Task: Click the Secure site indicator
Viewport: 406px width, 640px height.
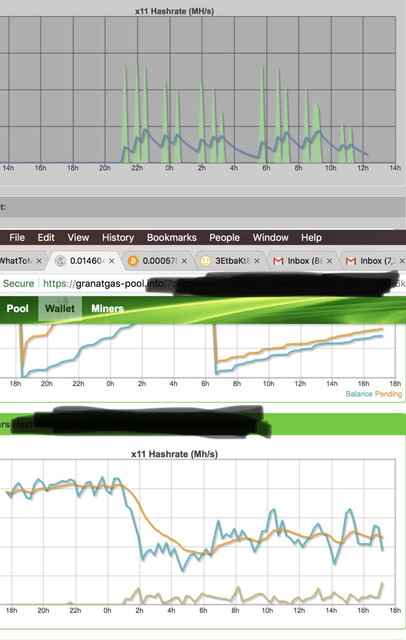Action: coord(19,283)
